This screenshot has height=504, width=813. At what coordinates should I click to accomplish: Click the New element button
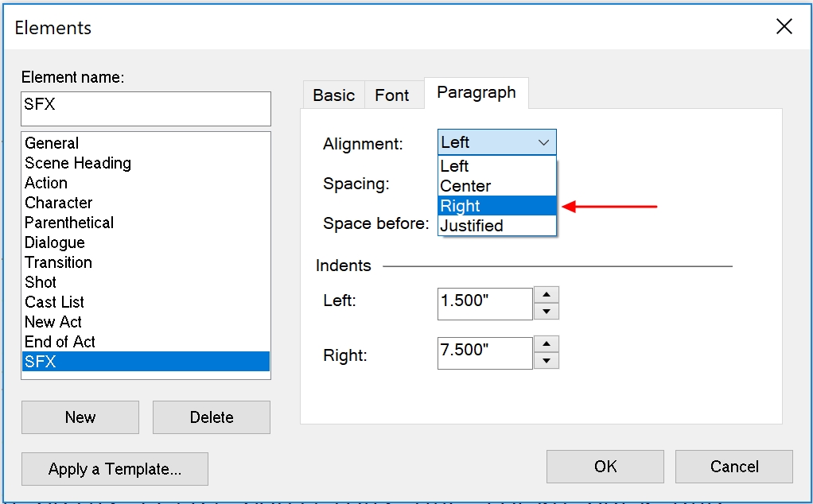[80, 417]
